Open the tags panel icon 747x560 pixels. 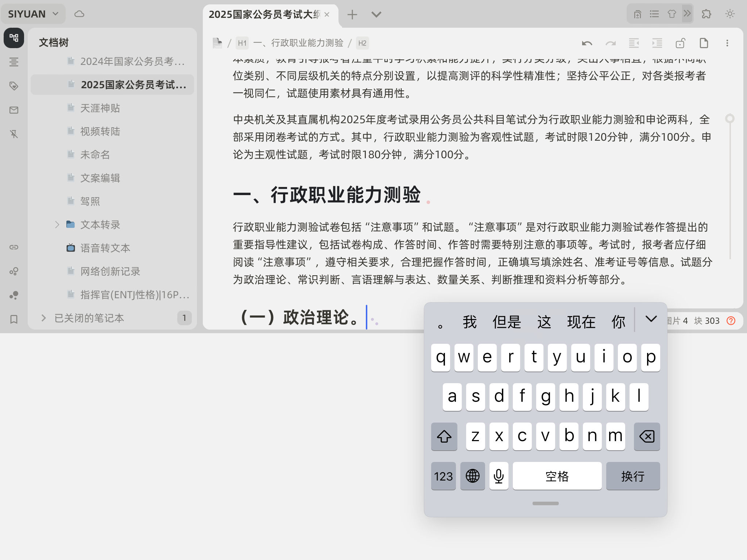point(14,86)
